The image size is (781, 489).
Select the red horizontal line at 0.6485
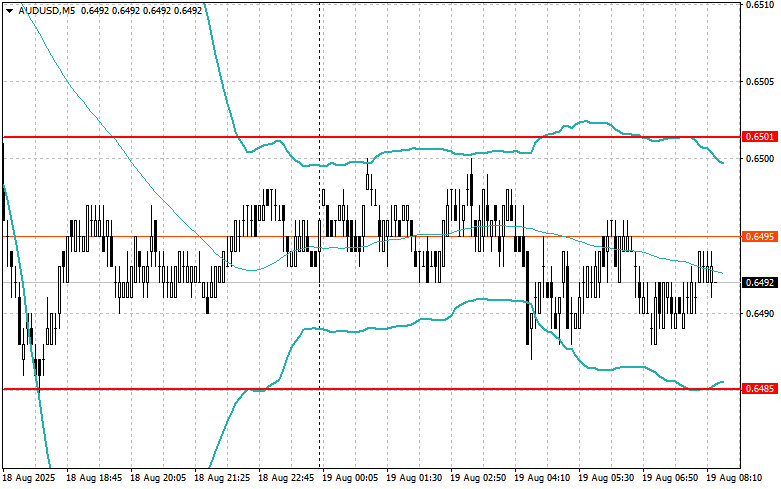371,389
